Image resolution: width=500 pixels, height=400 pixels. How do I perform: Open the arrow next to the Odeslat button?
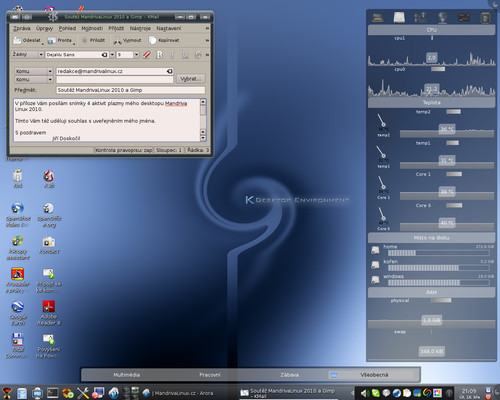click(43, 44)
